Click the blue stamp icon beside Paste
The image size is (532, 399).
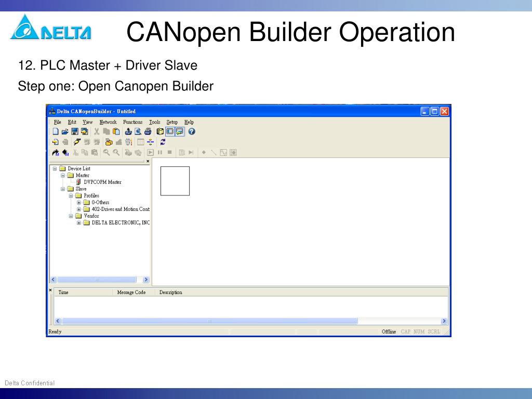coord(128,131)
